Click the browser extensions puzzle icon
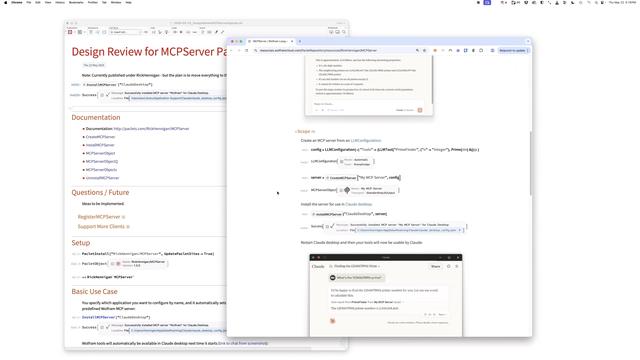640x360 pixels. point(481,51)
